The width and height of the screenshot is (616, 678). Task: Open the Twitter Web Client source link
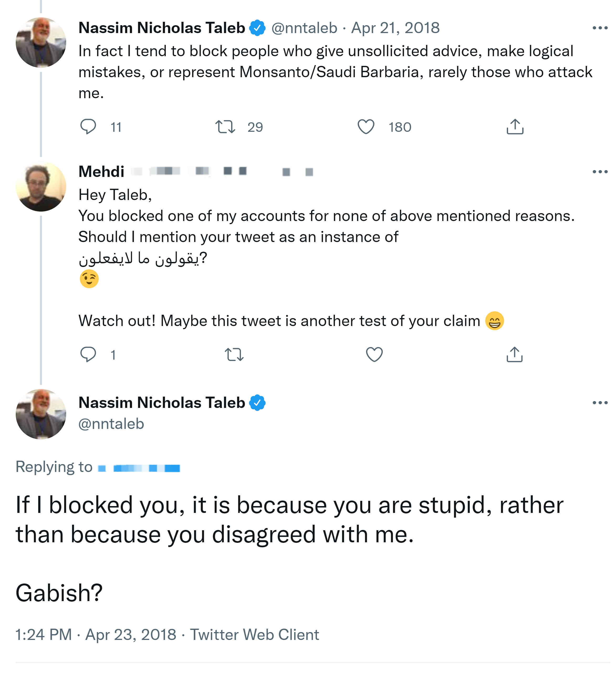tap(254, 634)
